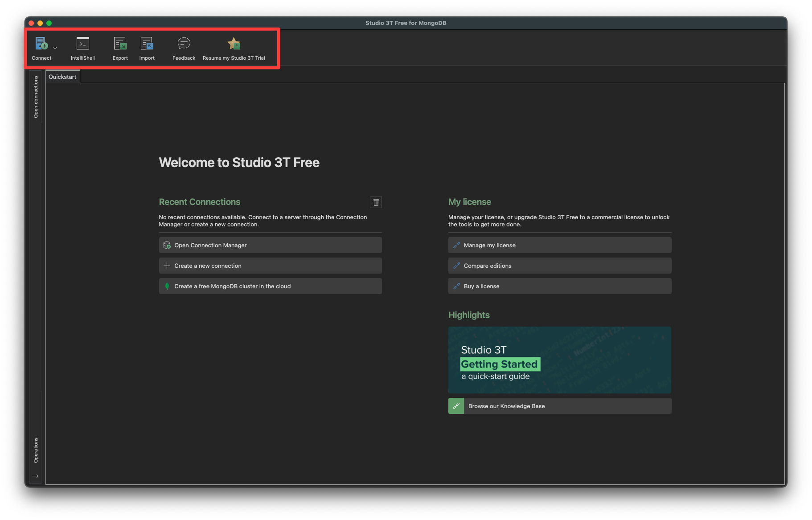Click the Recent Connections heading
This screenshot has width=812, height=520.
click(x=200, y=202)
